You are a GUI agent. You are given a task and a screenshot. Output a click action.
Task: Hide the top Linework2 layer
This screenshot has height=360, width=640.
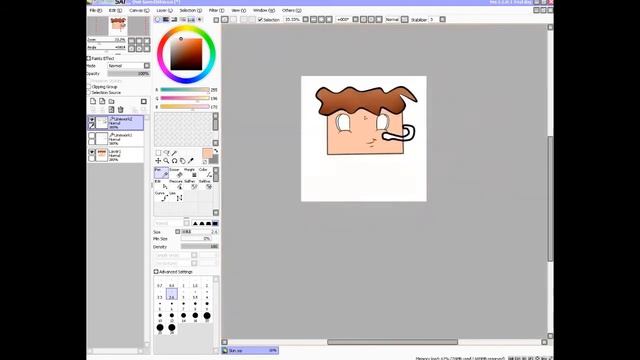point(92,120)
